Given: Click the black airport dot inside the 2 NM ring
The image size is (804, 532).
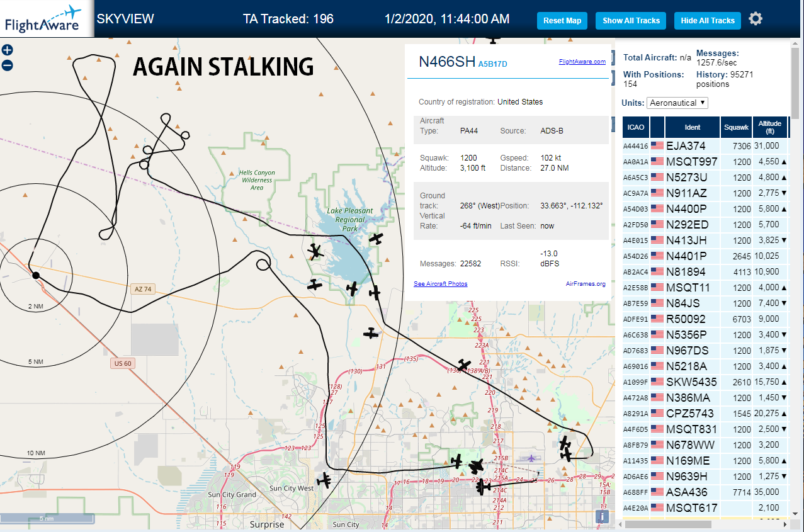Looking at the screenshot, I should [36, 275].
